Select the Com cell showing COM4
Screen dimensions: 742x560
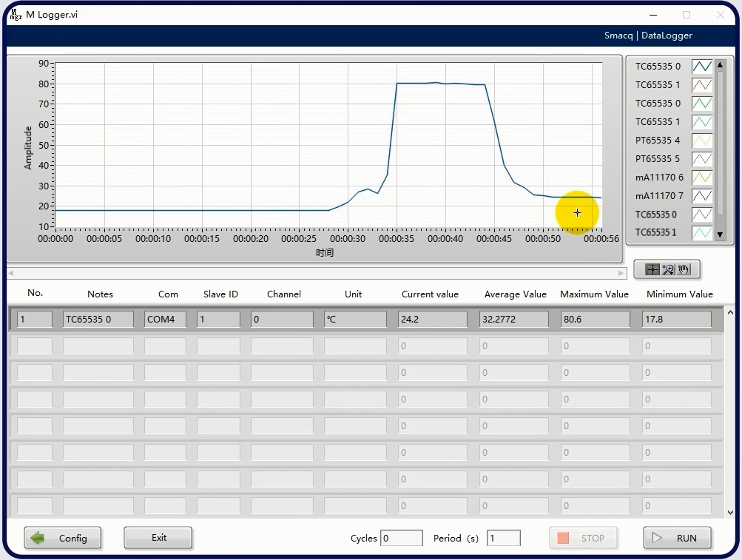[x=165, y=319]
